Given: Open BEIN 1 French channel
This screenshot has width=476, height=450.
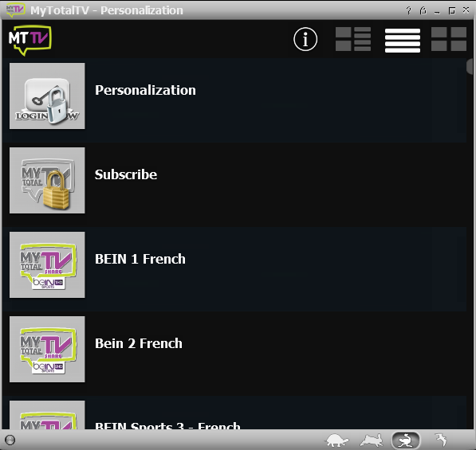Looking at the screenshot, I should pyautogui.click(x=234, y=269).
